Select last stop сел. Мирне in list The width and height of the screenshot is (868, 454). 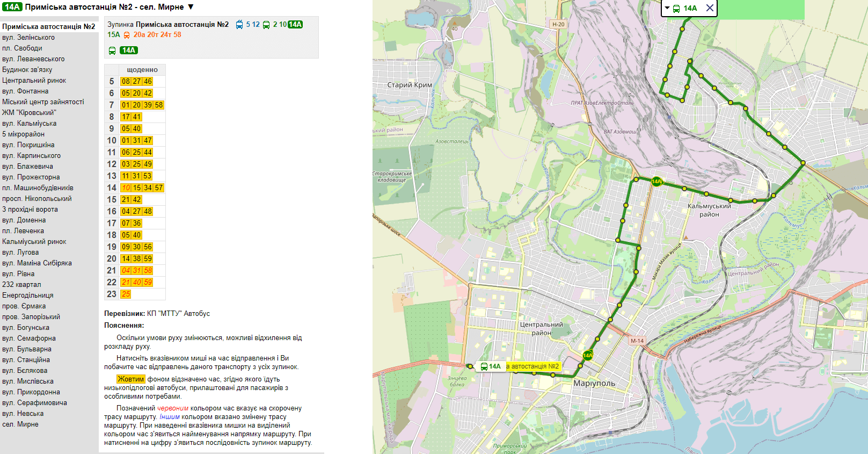pyautogui.click(x=20, y=424)
